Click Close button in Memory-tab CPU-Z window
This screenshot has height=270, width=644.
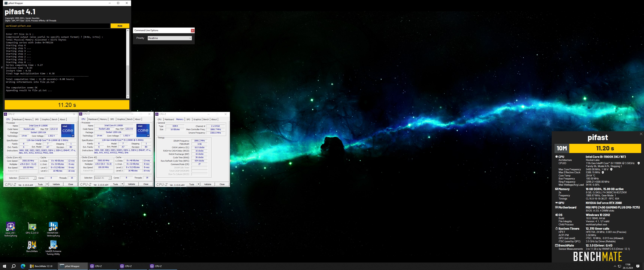click(x=222, y=184)
